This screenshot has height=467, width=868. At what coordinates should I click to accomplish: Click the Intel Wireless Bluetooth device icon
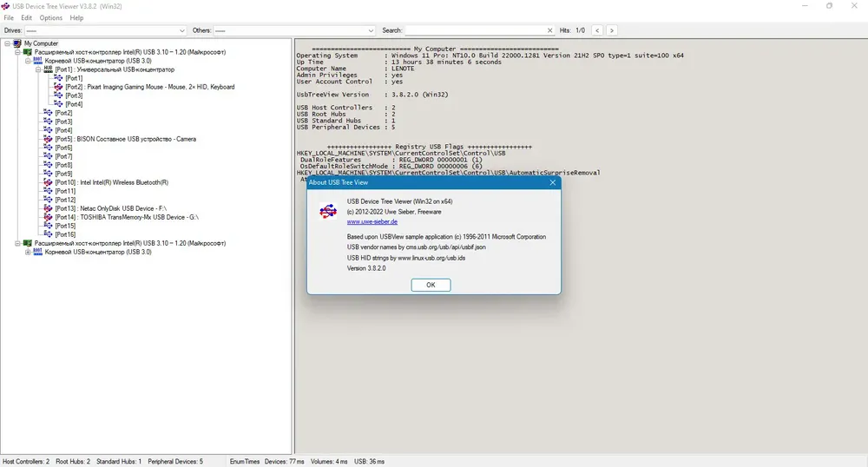tap(48, 182)
